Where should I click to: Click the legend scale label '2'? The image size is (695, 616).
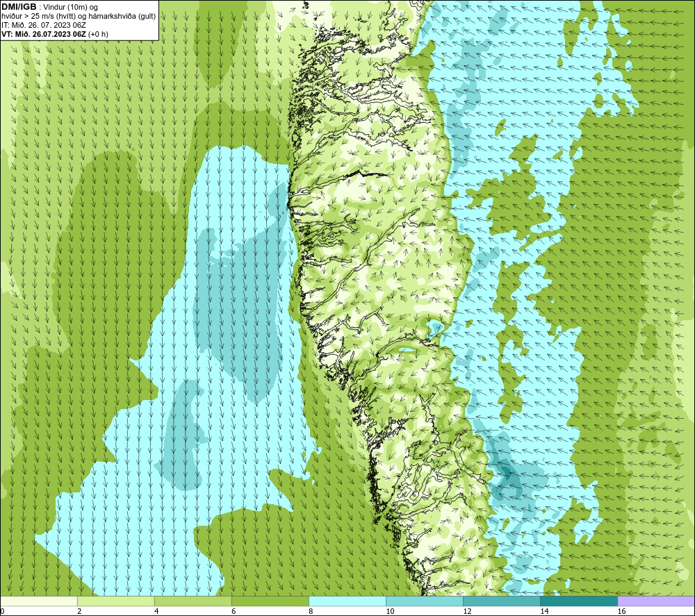(79, 611)
